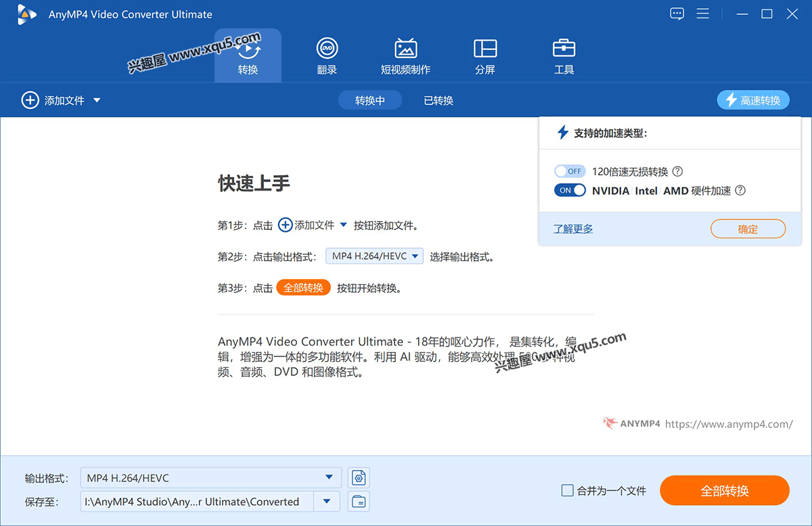Open the 了解更多 link

click(572, 229)
